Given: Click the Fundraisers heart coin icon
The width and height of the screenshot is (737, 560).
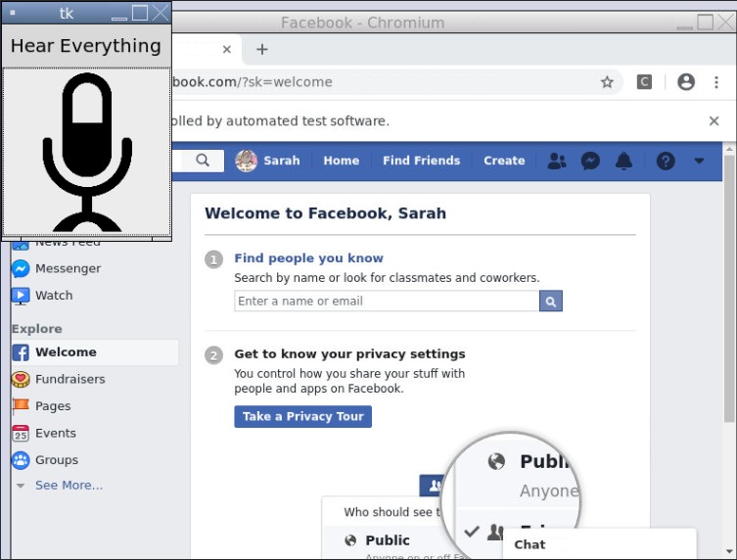Looking at the screenshot, I should 21,380.
